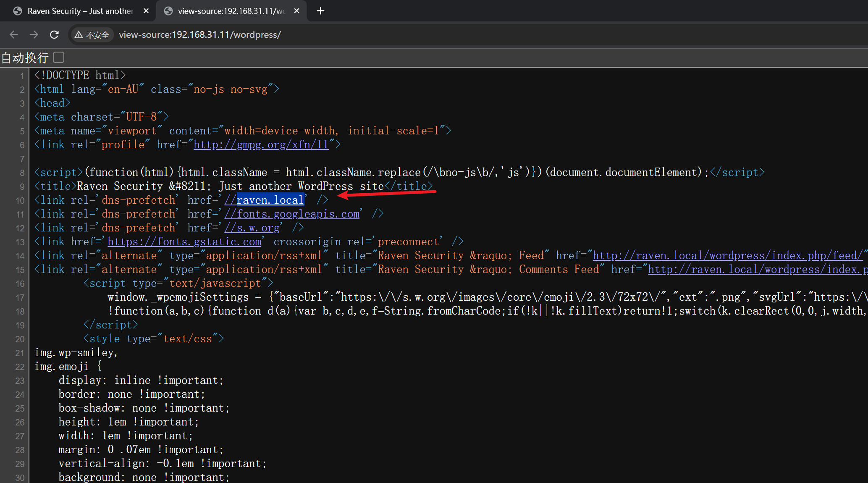This screenshot has width=868, height=483.
Task: Click the Comments Feed href link
Action: (x=756, y=270)
